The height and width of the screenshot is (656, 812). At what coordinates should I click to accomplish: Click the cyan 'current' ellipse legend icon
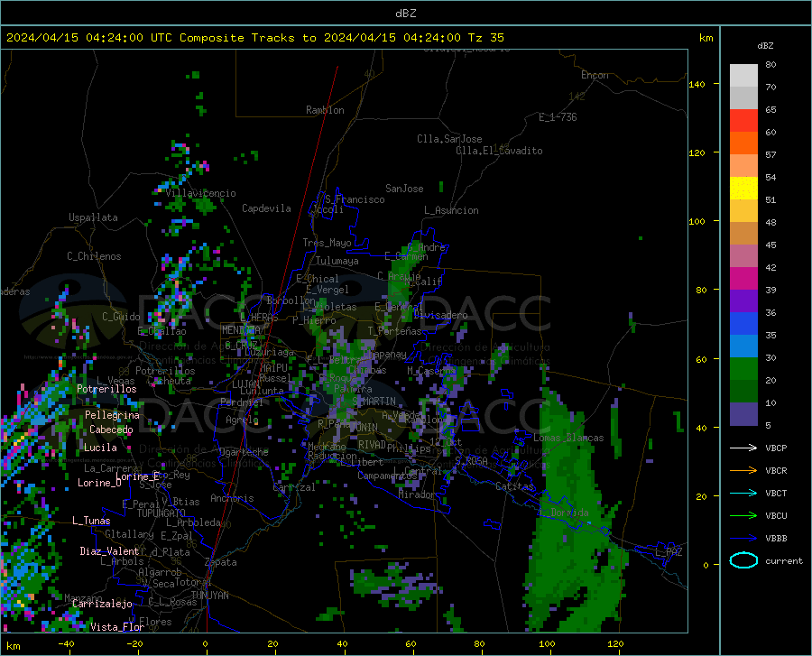[x=743, y=560]
